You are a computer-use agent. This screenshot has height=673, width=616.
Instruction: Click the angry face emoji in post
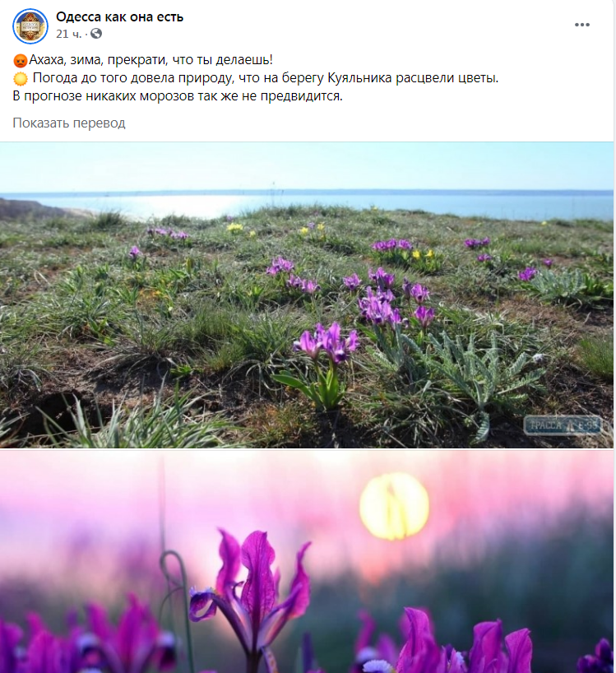pyautogui.click(x=21, y=61)
